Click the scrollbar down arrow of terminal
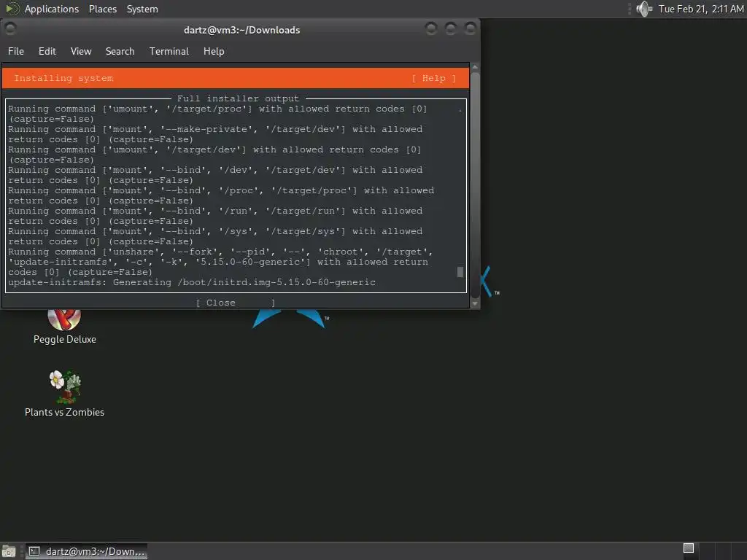Screen dimensions: 747x560 coord(474,303)
